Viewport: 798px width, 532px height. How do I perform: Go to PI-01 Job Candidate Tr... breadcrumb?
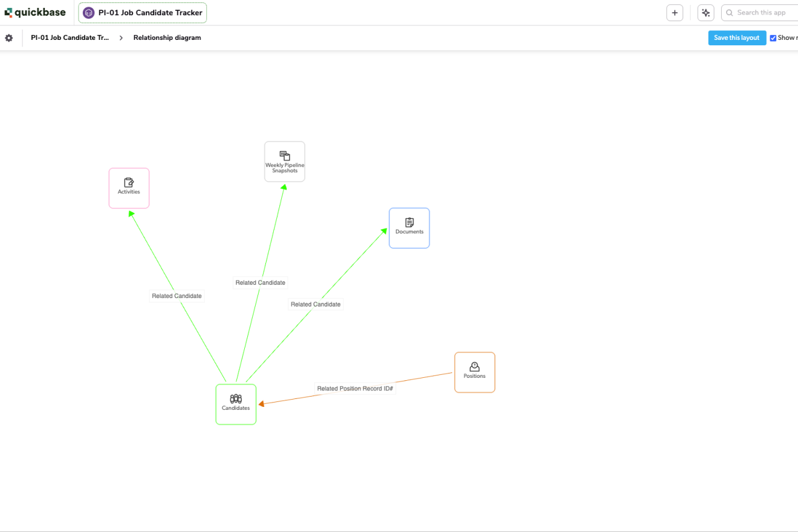(70, 37)
